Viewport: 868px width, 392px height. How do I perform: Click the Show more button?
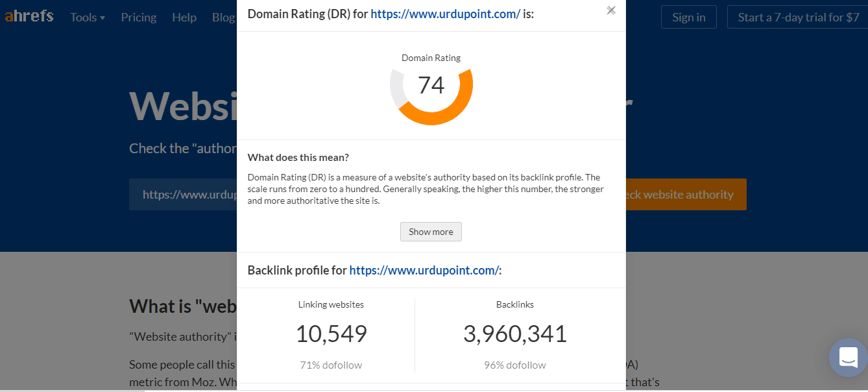pyautogui.click(x=431, y=232)
